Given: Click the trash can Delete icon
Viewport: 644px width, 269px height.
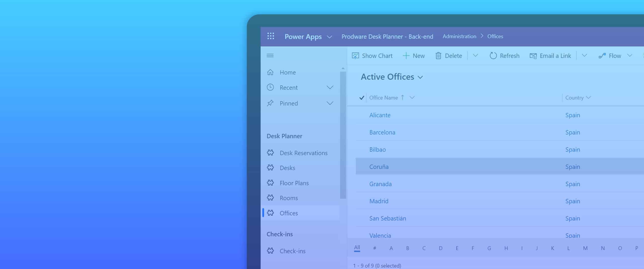Looking at the screenshot, I should [x=438, y=56].
